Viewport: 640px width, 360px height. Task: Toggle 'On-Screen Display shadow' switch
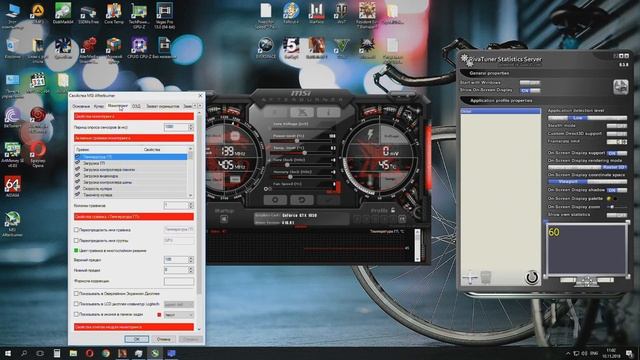tap(616, 190)
